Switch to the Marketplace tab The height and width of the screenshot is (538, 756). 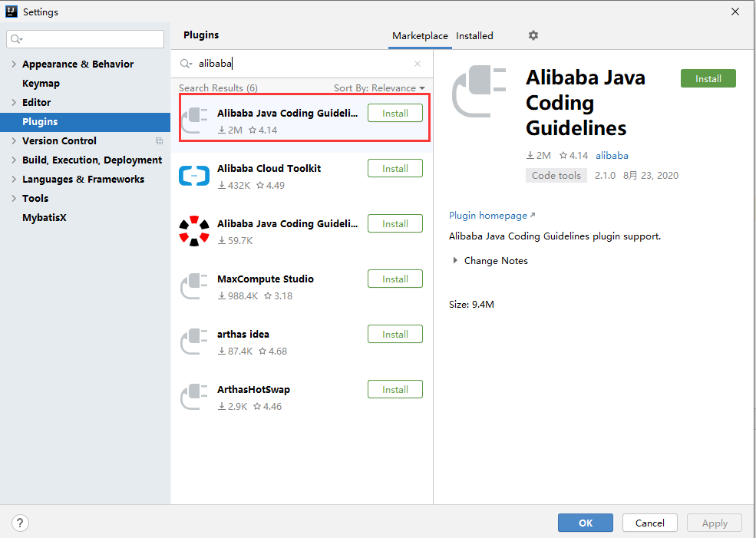[x=420, y=35]
